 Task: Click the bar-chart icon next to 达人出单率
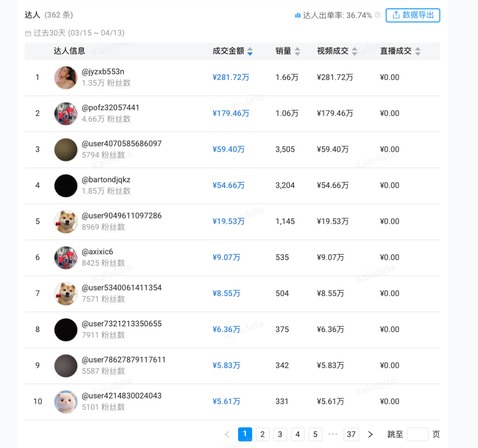(x=298, y=15)
